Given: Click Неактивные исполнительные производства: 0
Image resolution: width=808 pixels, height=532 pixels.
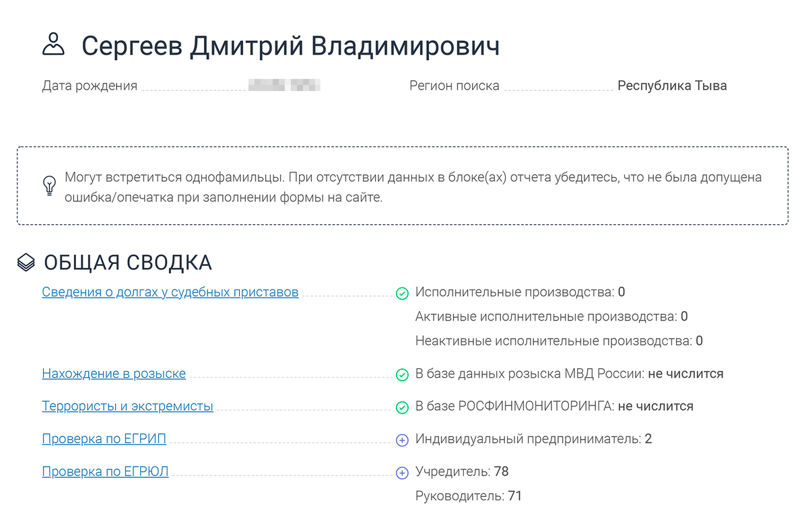Looking at the screenshot, I should pos(559,341).
